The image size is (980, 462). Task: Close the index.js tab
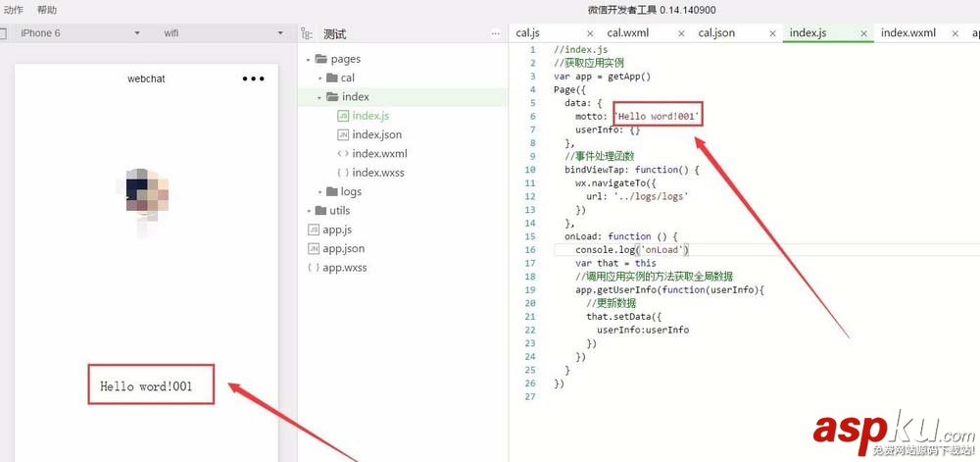(x=864, y=33)
